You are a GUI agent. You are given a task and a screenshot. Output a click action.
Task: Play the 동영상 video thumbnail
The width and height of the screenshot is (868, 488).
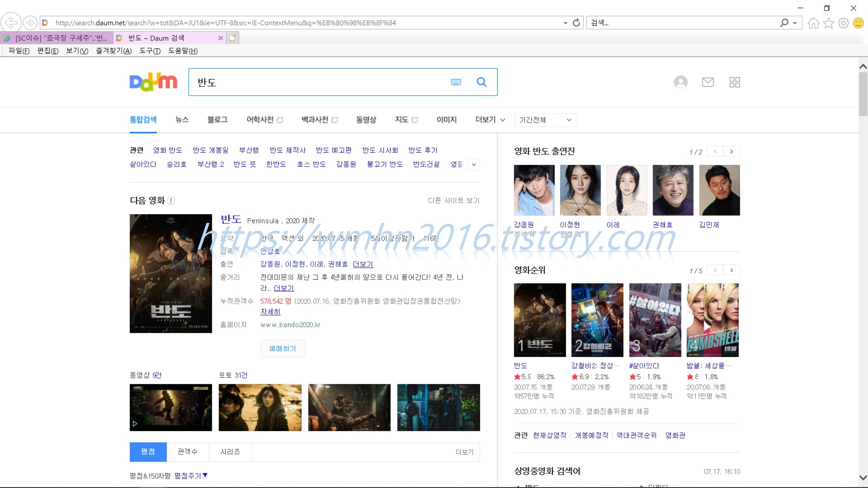coord(171,407)
